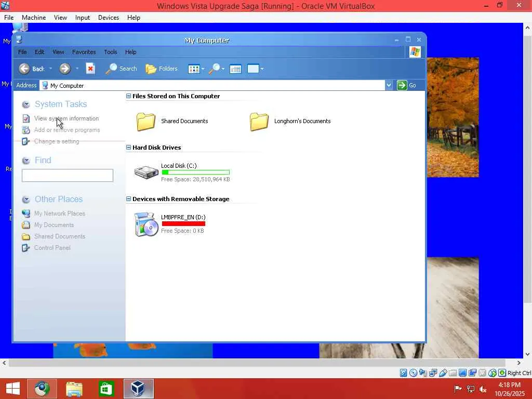Collapse the System Tasks section header
Screen dimensions: 532x399
coord(26,104)
